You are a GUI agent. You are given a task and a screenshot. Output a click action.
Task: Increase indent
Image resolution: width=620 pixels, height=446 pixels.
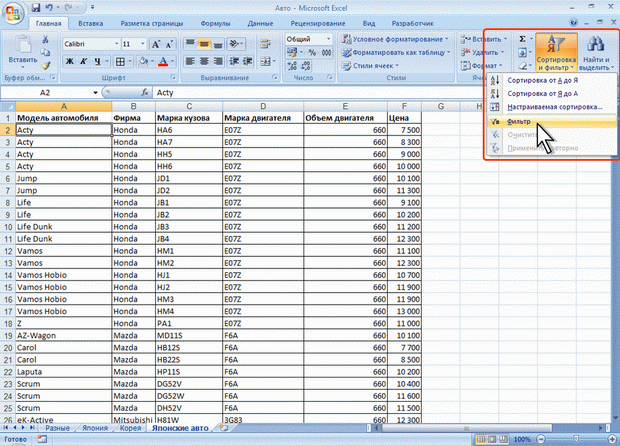(248, 61)
